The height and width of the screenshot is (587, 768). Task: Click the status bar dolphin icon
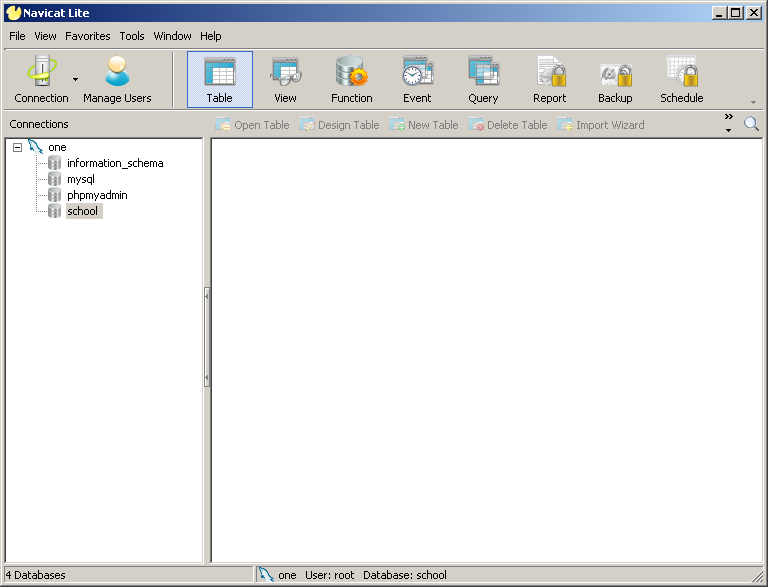tap(266, 574)
